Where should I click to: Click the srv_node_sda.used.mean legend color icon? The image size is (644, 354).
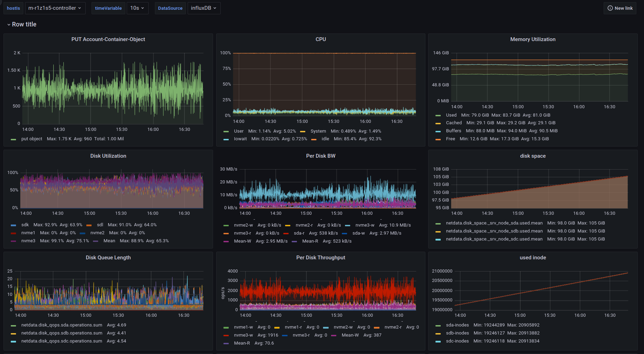click(438, 223)
